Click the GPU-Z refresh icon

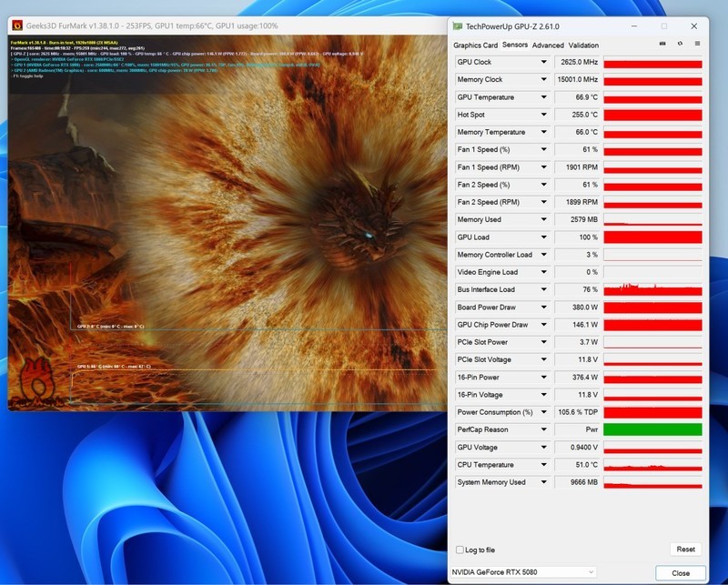680,44
